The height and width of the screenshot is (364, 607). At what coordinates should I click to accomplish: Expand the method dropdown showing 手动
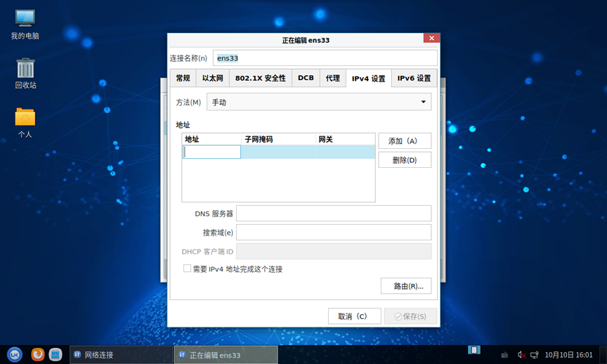coord(318,103)
